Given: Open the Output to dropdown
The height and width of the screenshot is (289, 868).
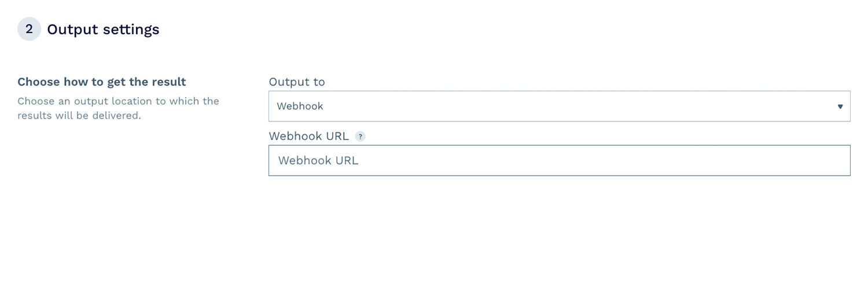Looking at the screenshot, I should click(x=559, y=106).
